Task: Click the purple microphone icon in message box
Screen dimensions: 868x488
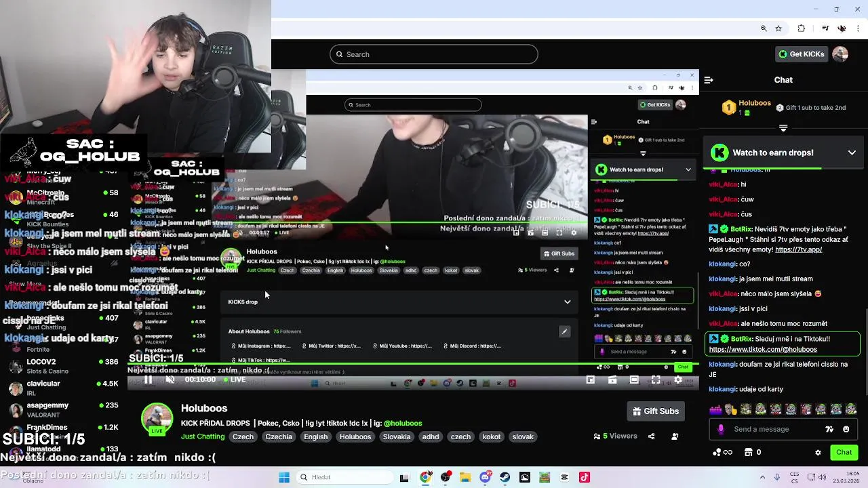Action: tap(720, 429)
